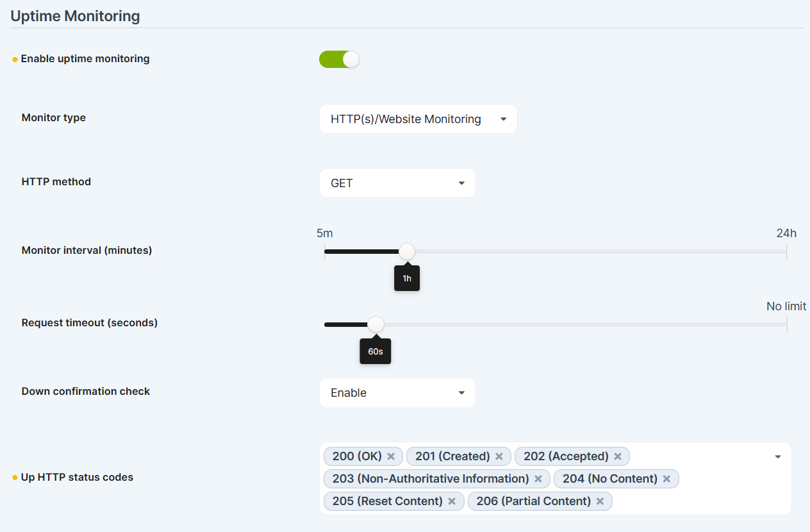Remove the 205 (Reset Content) status code
The height and width of the screenshot is (532, 810).
[452, 501]
